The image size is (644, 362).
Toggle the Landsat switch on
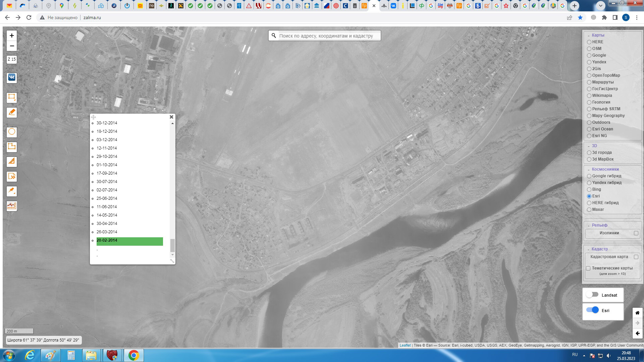pos(592,295)
